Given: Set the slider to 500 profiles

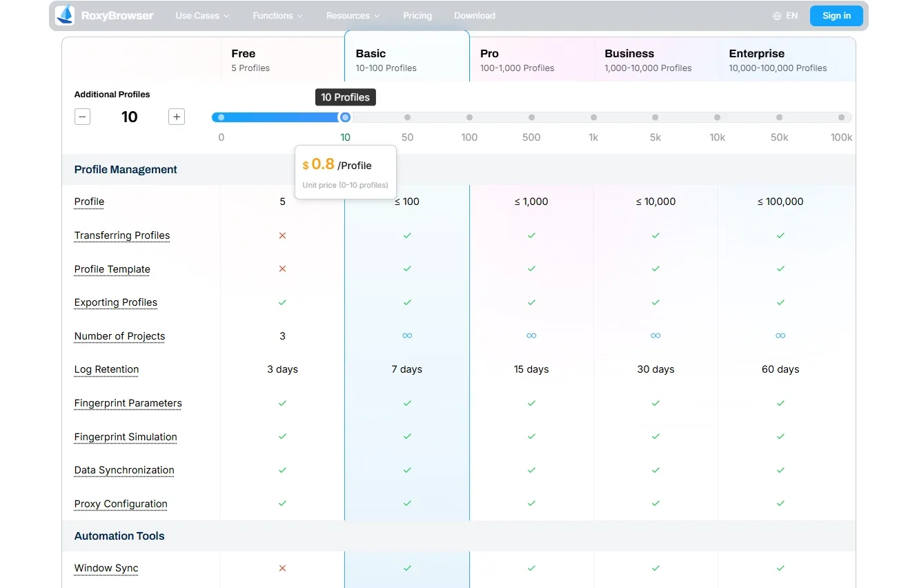Looking at the screenshot, I should pos(531,117).
